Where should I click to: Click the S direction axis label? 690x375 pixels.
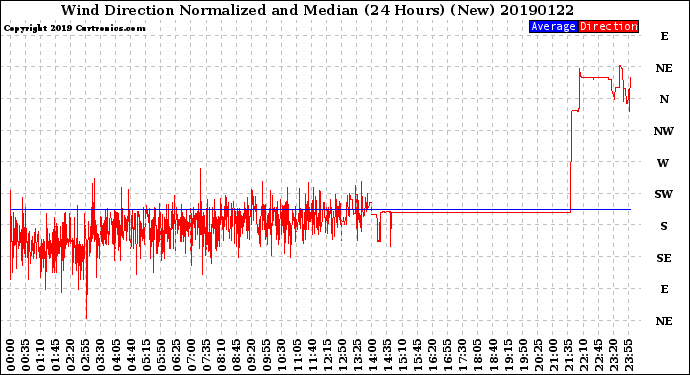click(x=664, y=226)
